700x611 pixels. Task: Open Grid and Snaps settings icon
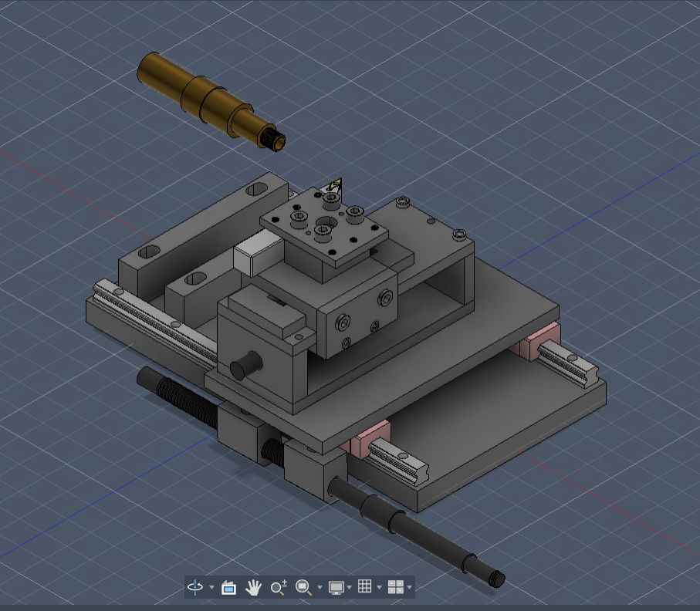coord(365,586)
